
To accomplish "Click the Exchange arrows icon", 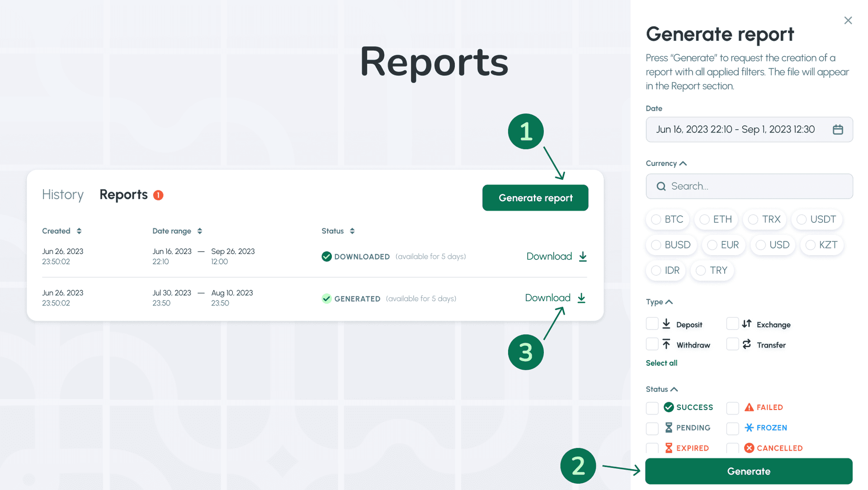I will pyautogui.click(x=747, y=324).
